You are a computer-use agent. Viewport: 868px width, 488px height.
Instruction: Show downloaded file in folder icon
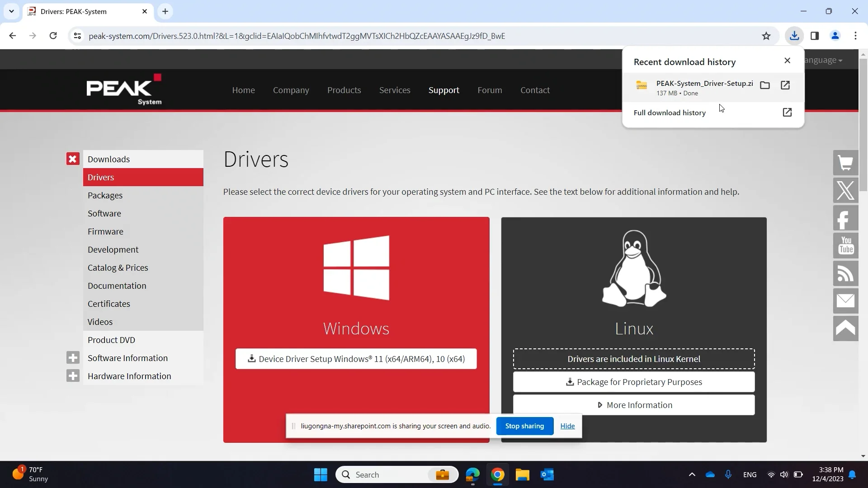click(765, 85)
